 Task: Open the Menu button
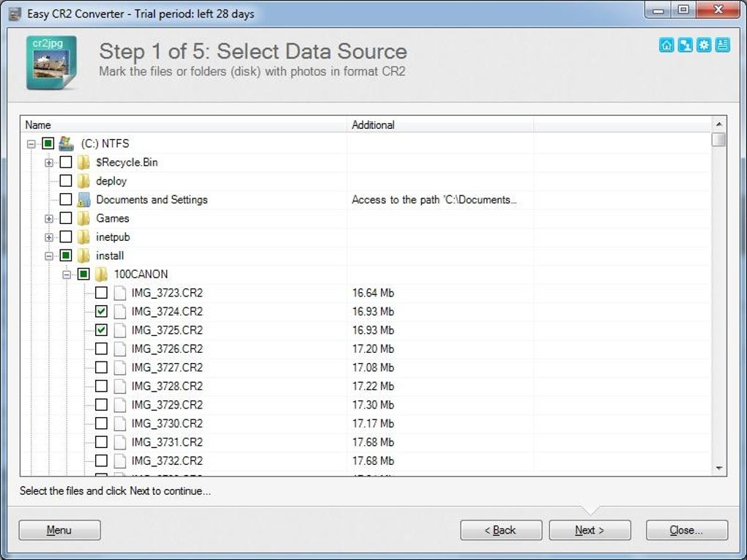pos(59,530)
